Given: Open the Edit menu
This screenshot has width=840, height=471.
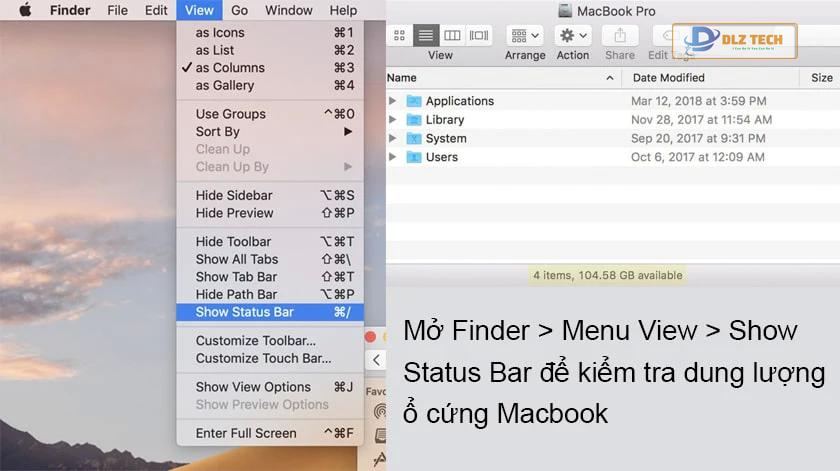Looking at the screenshot, I should click(156, 10).
